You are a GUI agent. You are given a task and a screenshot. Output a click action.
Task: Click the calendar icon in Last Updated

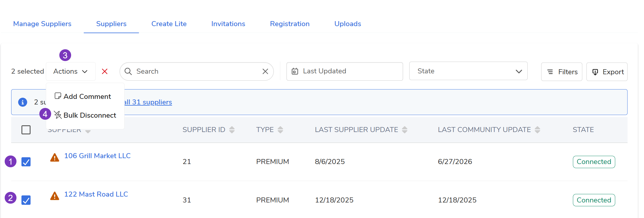[x=295, y=71]
